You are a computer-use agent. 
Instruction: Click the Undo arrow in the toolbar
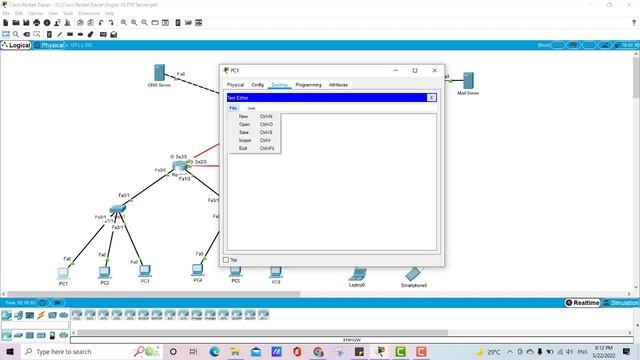tap(101, 23)
